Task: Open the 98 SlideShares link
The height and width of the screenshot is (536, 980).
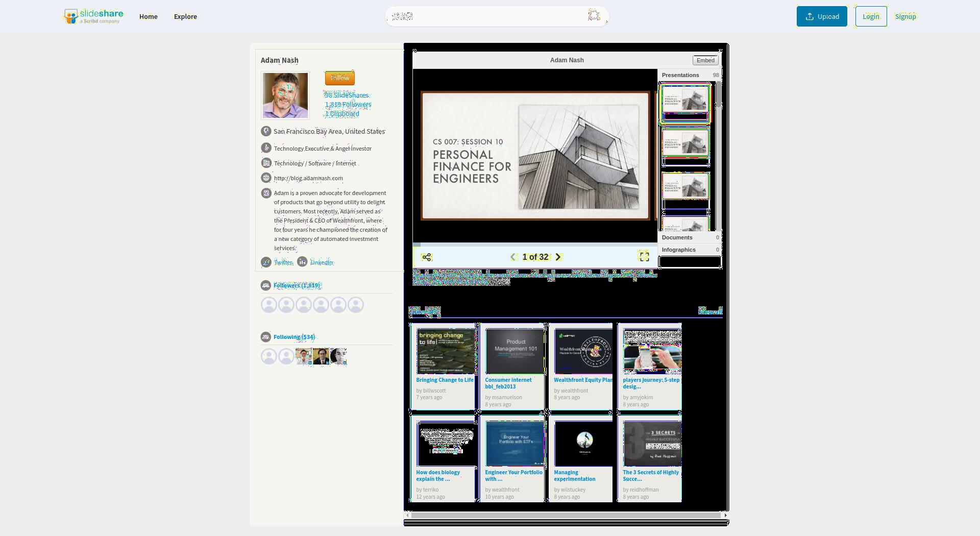Action: [x=347, y=95]
